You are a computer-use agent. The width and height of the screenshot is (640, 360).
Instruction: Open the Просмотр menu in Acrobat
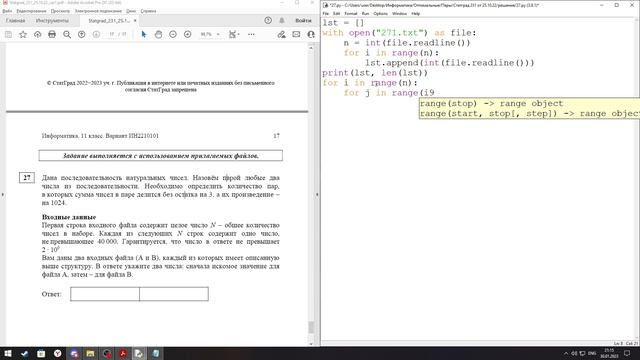pos(60,11)
